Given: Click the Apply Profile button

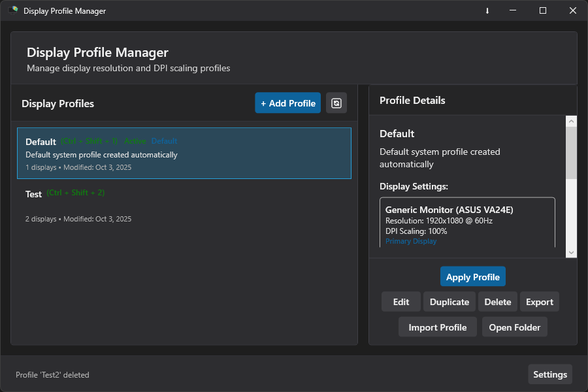Looking at the screenshot, I should pos(473,277).
